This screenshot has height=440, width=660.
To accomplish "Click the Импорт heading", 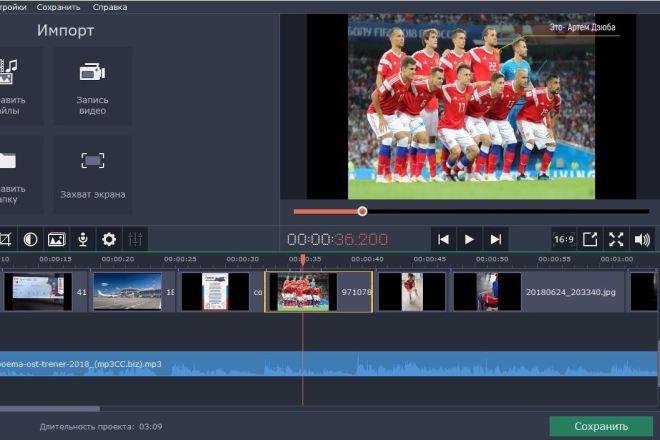I will tap(65, 30).
